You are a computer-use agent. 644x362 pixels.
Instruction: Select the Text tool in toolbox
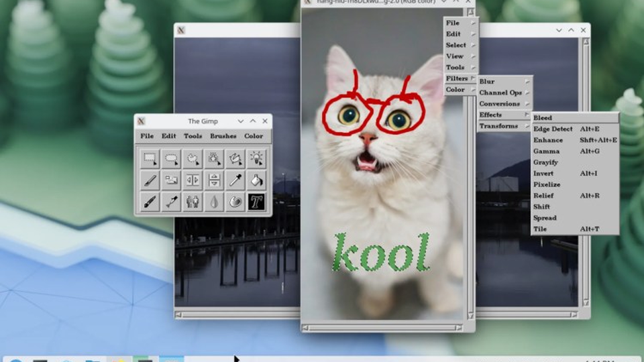(257, 202)
